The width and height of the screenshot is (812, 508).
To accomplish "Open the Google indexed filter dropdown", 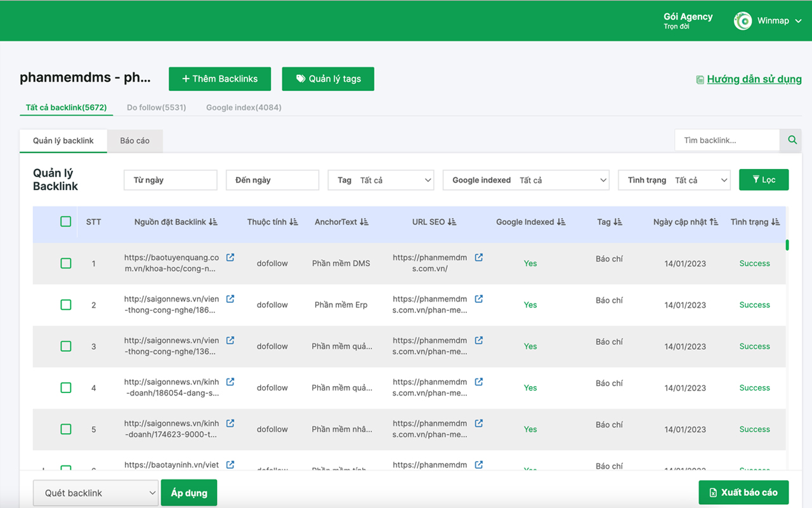I will tap(526, 180).
